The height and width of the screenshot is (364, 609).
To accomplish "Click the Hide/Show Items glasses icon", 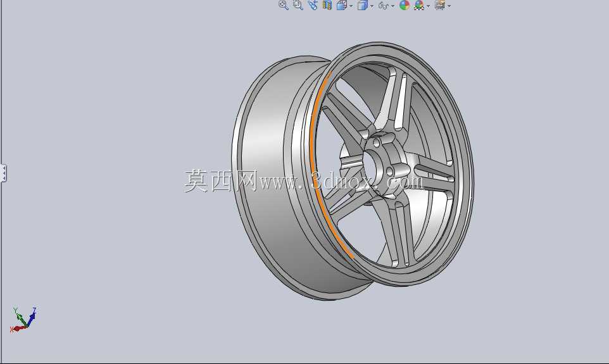I will click(384, 6).
